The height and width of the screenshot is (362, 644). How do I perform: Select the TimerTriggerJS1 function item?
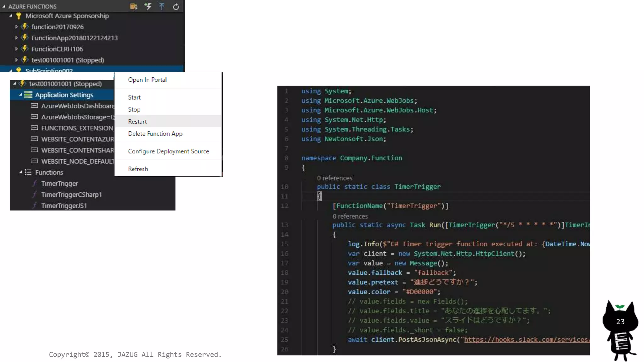(x=64, y=206)
